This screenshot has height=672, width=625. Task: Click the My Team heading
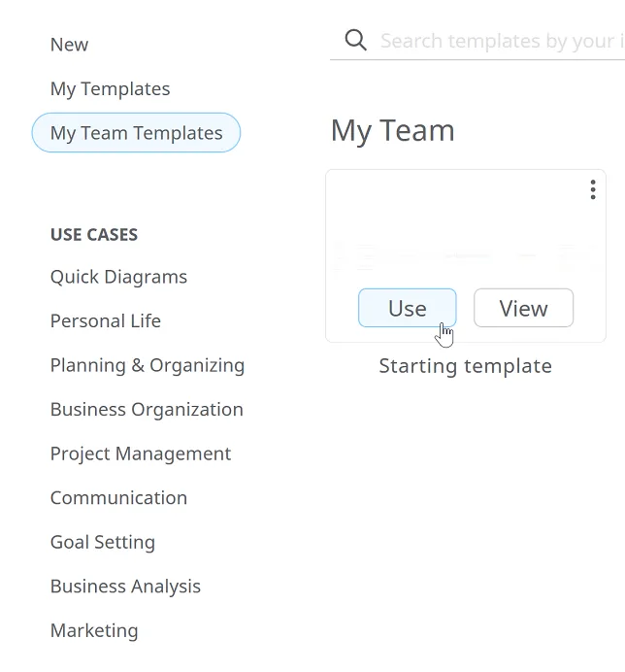[x=392, y=131]
